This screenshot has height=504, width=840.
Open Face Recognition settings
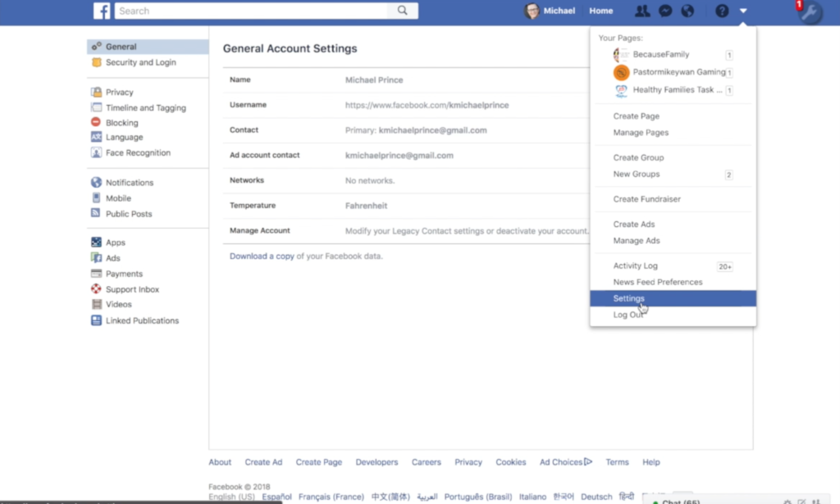point(138,153)
